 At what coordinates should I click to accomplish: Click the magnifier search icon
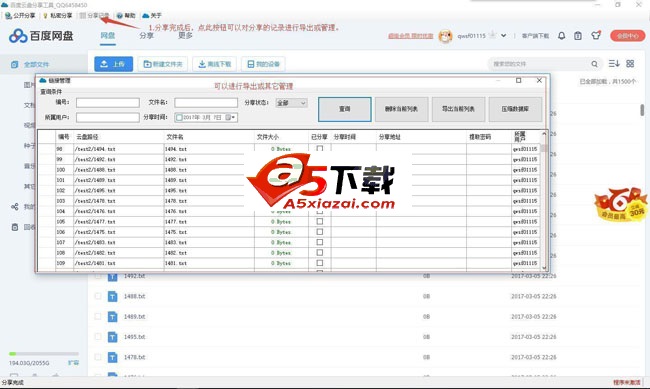click(594, 64)
